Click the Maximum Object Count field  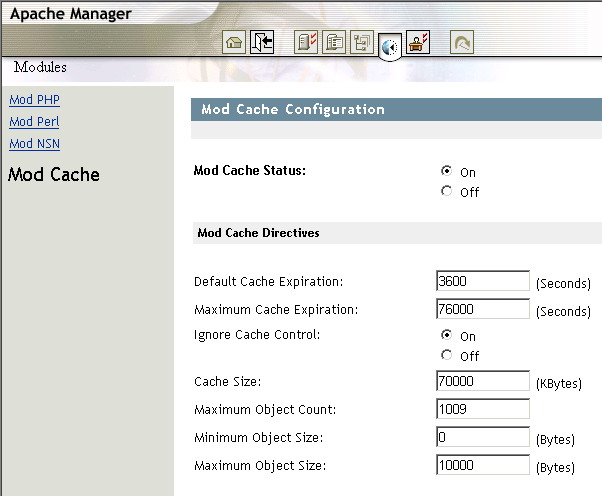[x=483, y=409]
